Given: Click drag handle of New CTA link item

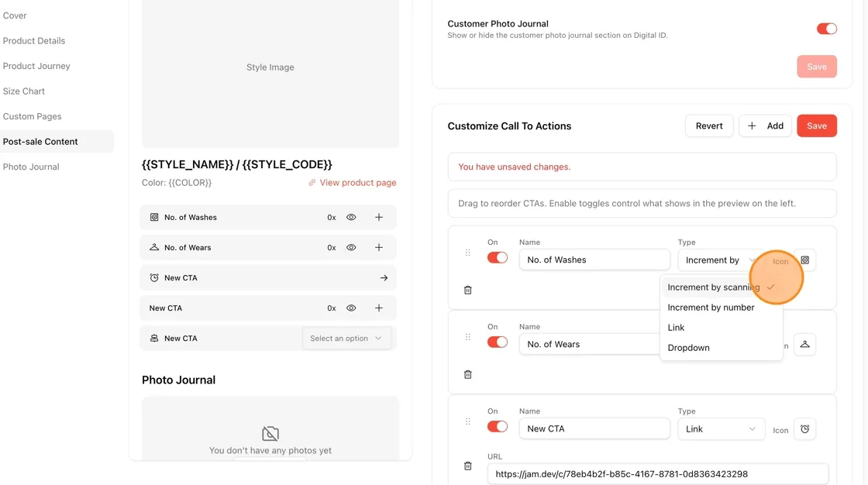Looking at the screenshot, I should 468,422.
